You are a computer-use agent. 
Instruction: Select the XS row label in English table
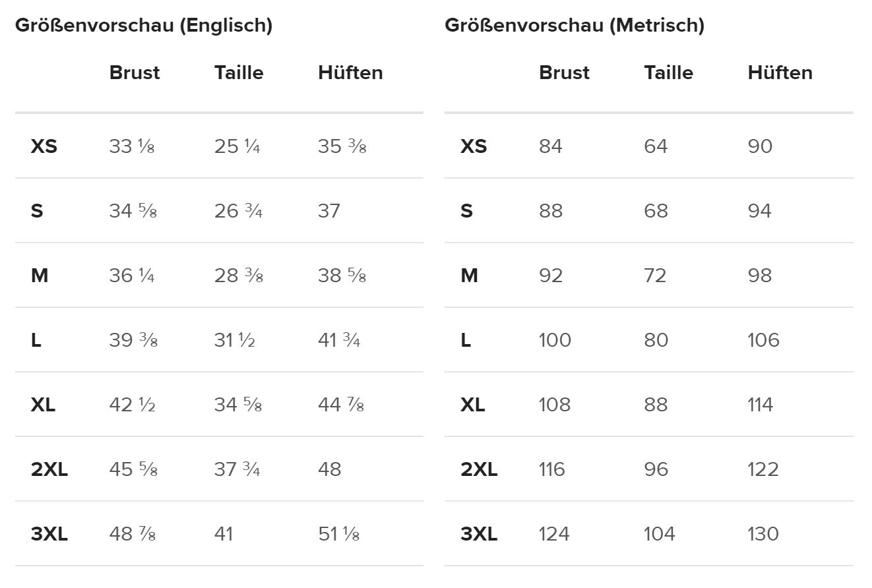pos(44,146)
